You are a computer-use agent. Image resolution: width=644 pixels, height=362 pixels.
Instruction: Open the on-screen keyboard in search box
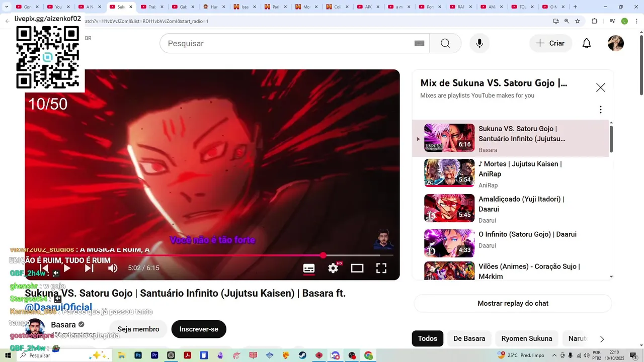[419, 43]
